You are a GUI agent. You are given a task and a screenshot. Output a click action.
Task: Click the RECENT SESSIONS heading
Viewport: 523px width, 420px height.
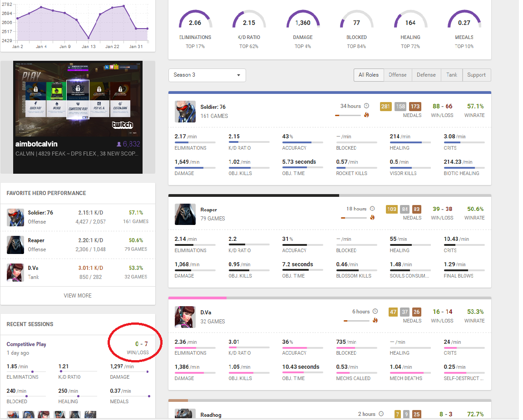pos(30,324)
